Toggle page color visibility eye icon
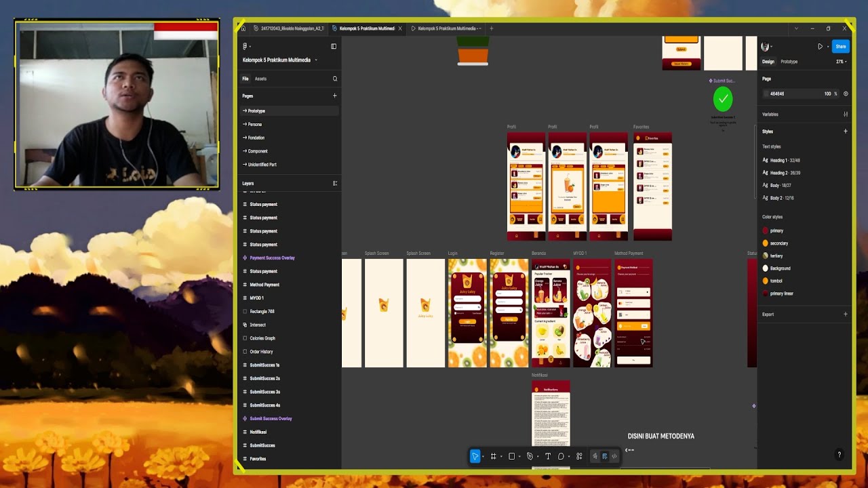Screen dimensions: 868x488 [846, 94]
